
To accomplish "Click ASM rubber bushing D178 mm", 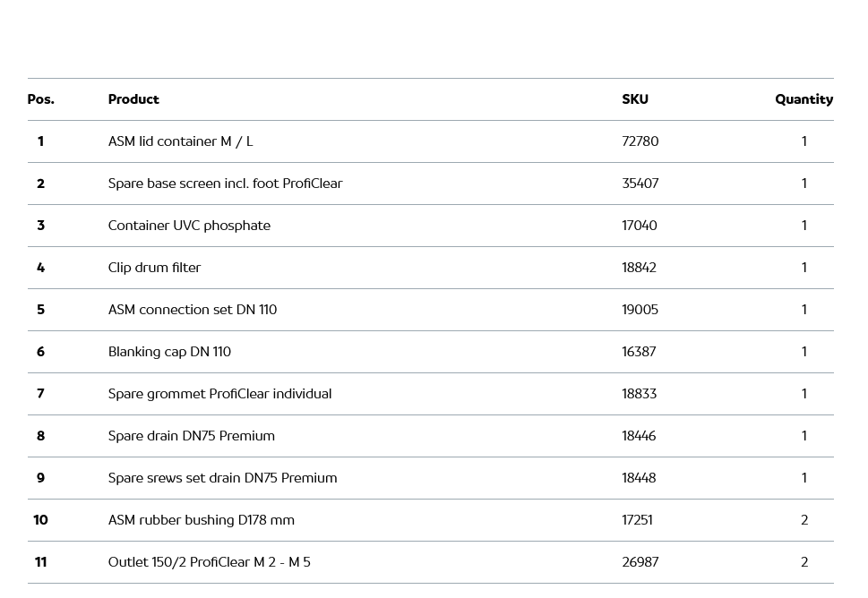I will 201,520.
